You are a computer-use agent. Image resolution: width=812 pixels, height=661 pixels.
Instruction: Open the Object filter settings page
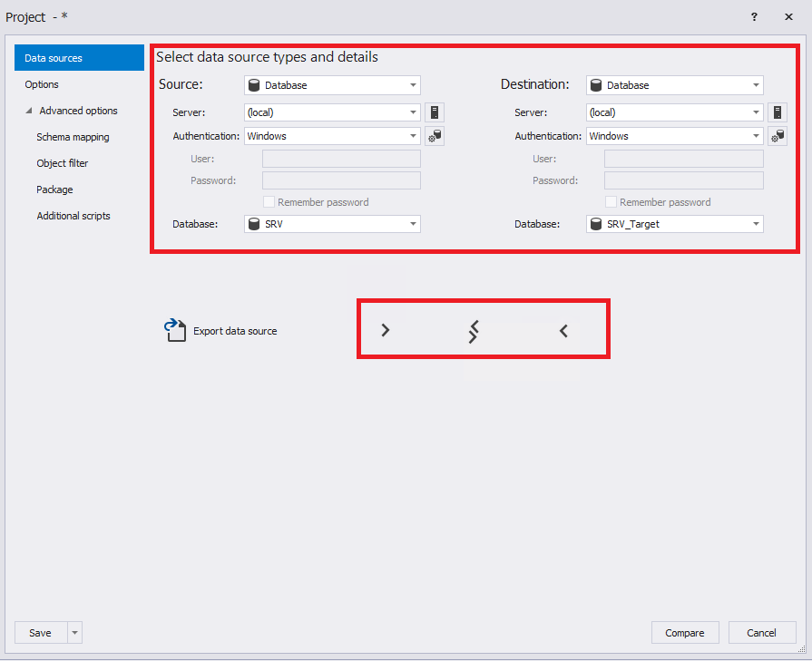[62, 163]
